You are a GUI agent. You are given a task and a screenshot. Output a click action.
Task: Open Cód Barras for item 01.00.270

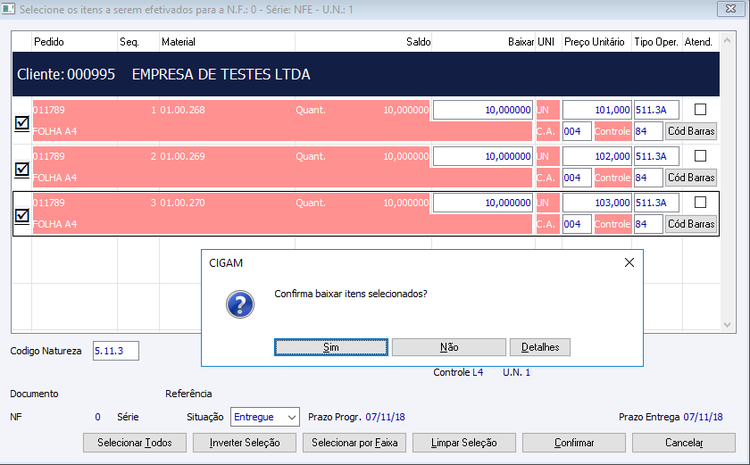691,224
